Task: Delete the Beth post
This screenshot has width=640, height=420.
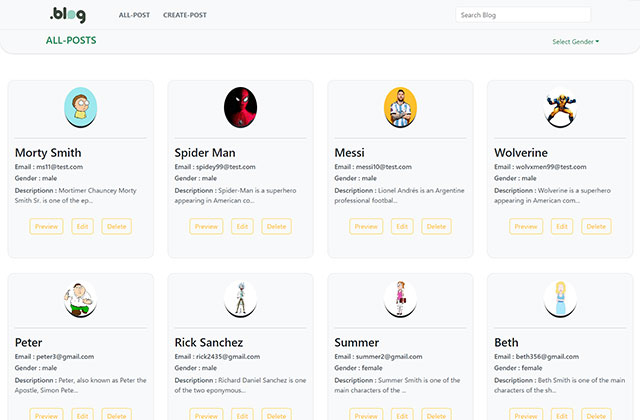Action: point(596,414)
